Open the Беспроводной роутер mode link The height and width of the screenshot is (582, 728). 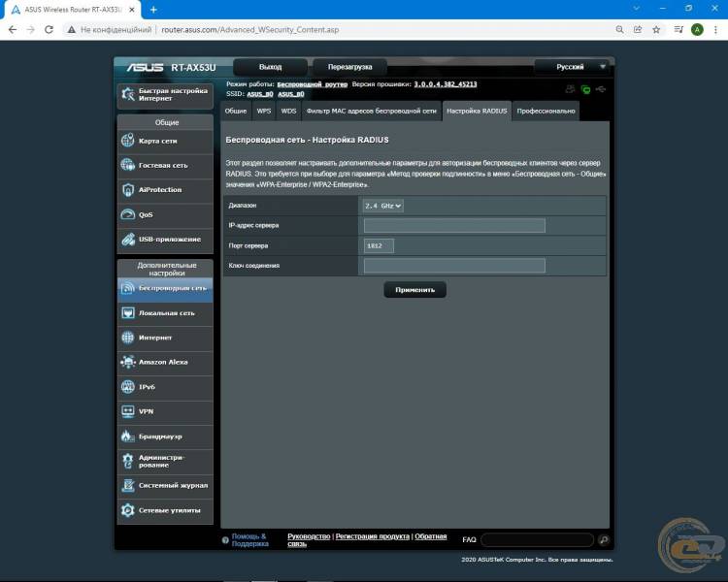coord(312,84)
